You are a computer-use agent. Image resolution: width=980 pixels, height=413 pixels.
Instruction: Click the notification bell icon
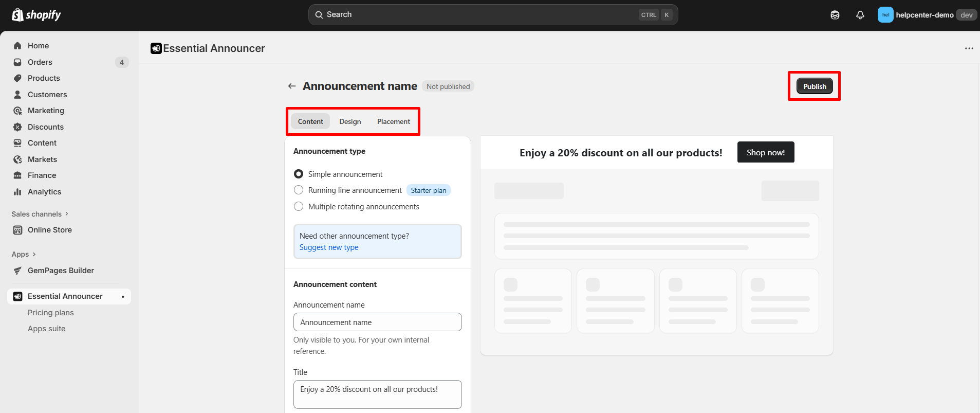point(860,15)
